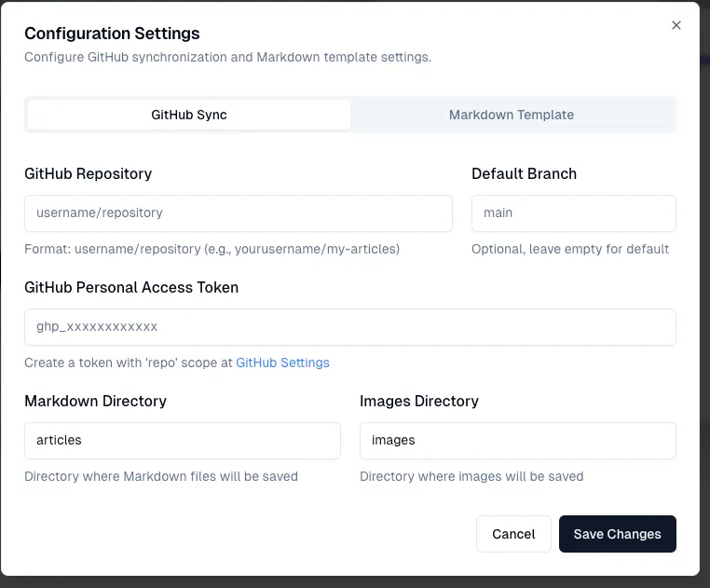Focus the Default Branch text box
This screenshot has width=710, height=588.
(573, 213)
